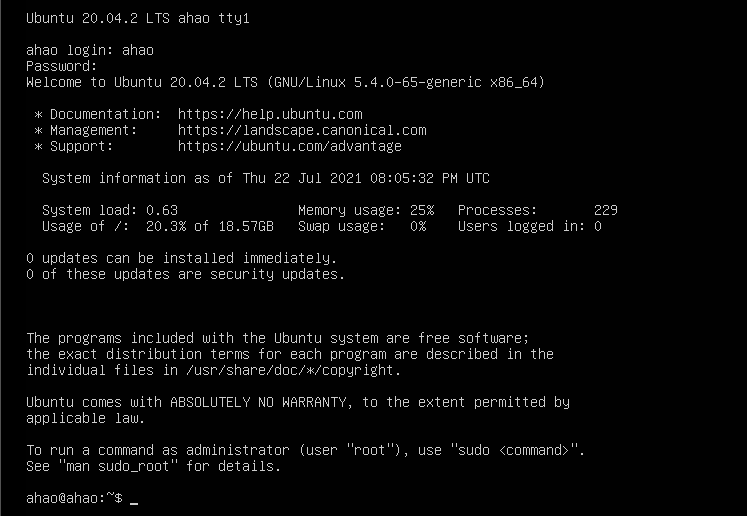747x516 pixels.
Task: Click the "Users logged in: 0" entry
Action: pos(529,226)
